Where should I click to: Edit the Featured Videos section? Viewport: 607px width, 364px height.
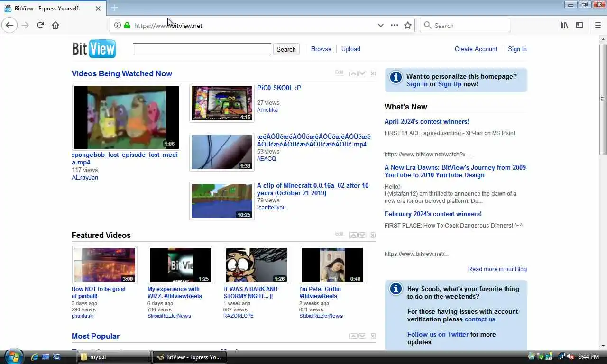click(339, 234)
